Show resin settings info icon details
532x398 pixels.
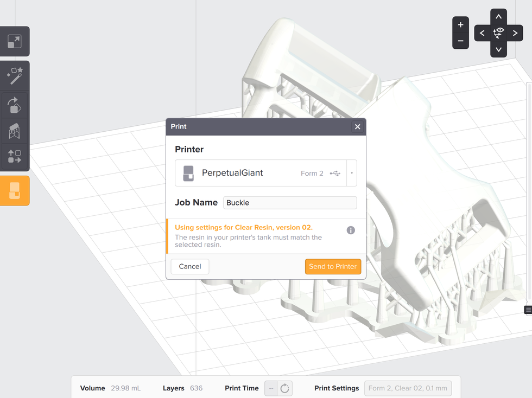[x=351, y=230]
